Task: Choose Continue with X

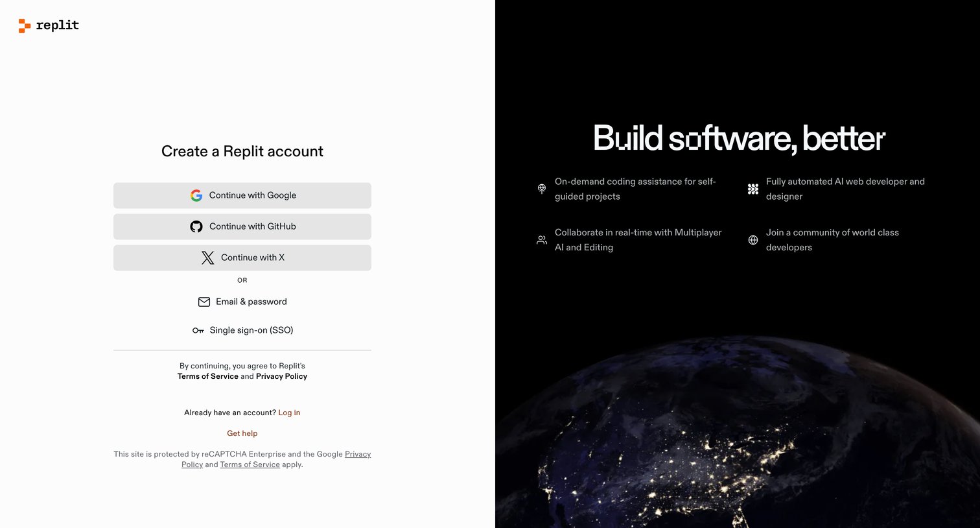Action: pos(242,258)
